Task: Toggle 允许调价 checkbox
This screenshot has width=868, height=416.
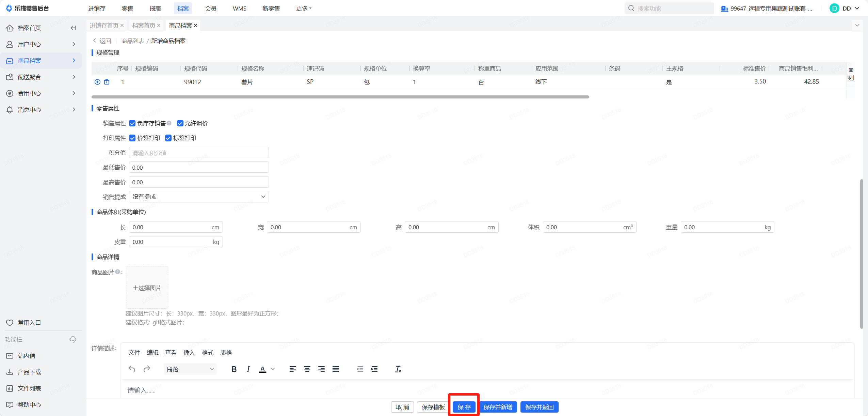Action: pos(180,123)
